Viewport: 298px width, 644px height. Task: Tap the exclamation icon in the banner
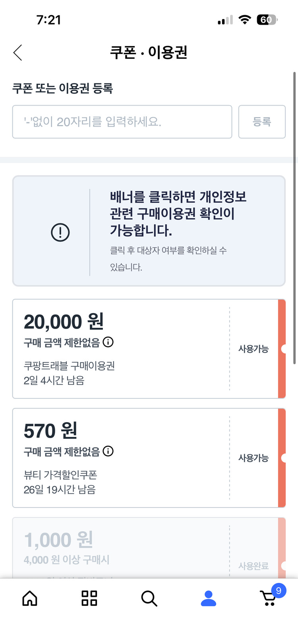tap(60, 232)
